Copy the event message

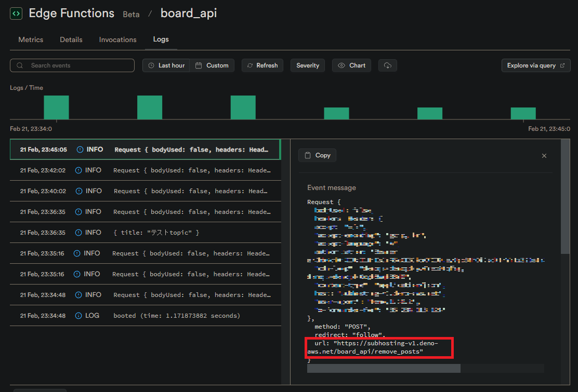[318, 155]
